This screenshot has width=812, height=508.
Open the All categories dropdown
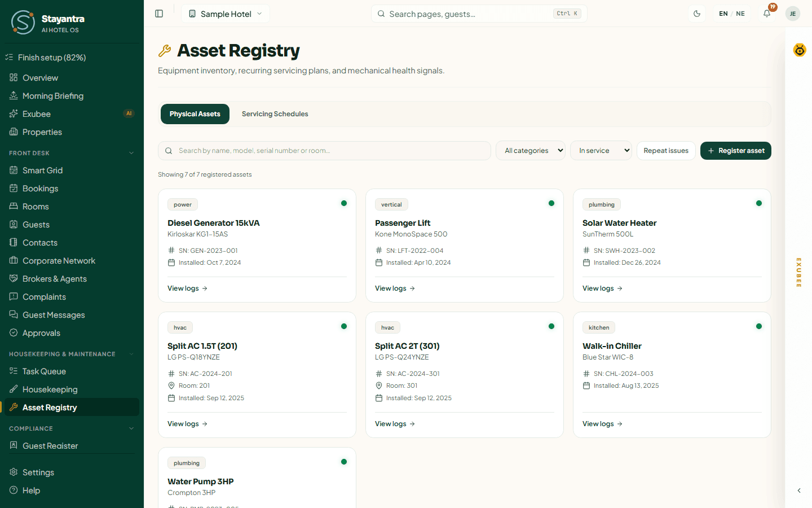pos(531,151)
